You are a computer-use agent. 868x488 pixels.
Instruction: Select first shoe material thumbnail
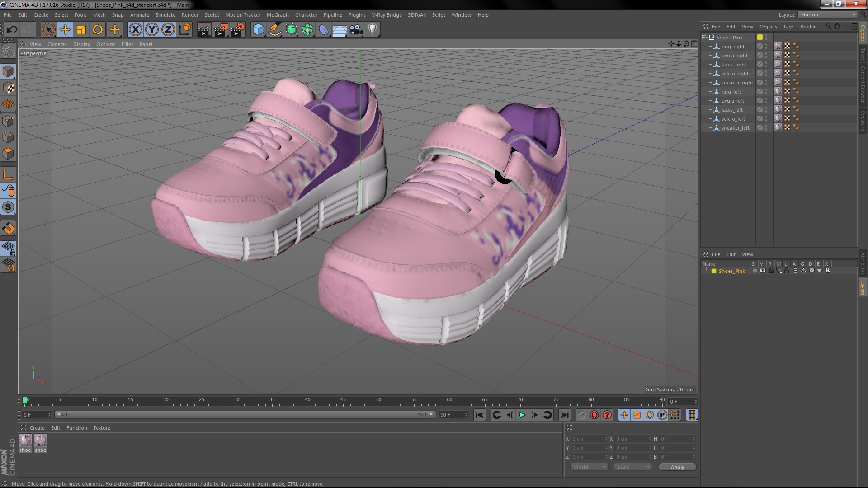click(25, 440)
